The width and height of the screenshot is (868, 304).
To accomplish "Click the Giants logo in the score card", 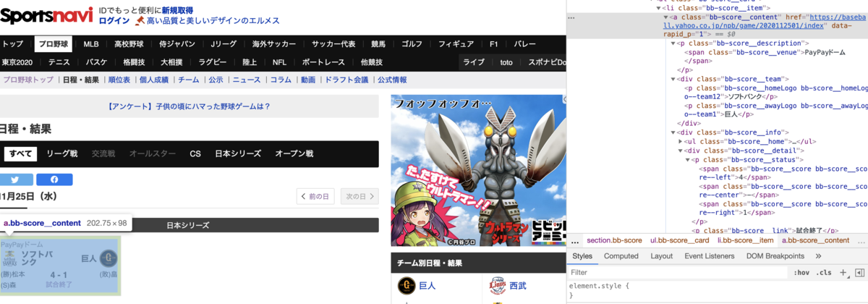I will (109, 258).
